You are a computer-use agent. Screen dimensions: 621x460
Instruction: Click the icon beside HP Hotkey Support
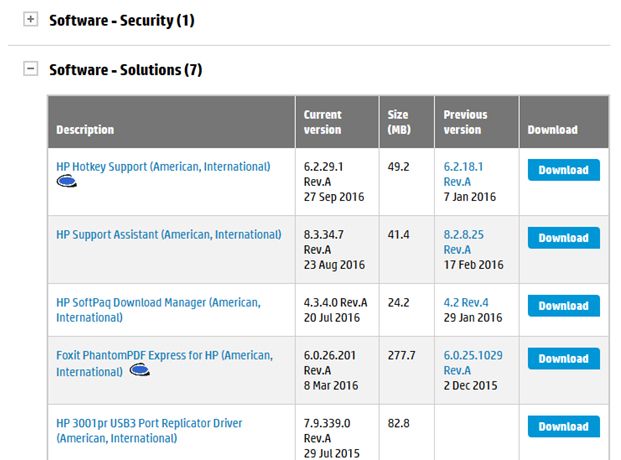tap(67, 182)
